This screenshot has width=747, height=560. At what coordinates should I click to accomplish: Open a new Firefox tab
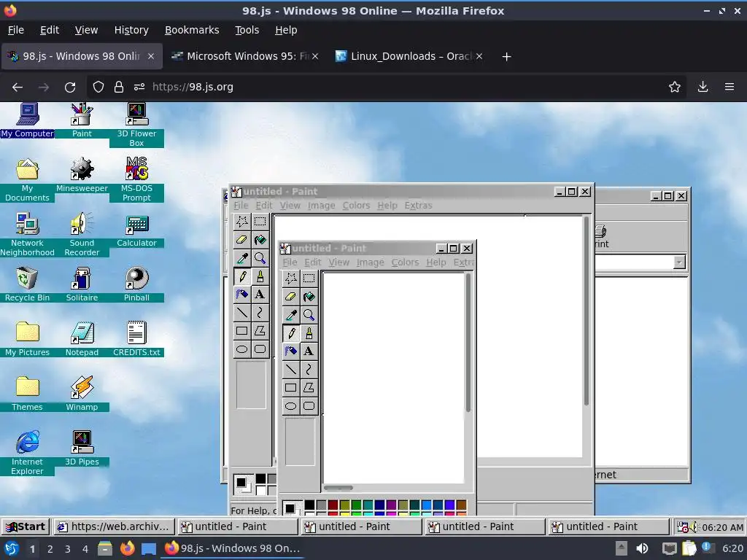click(x=506, y=57)
